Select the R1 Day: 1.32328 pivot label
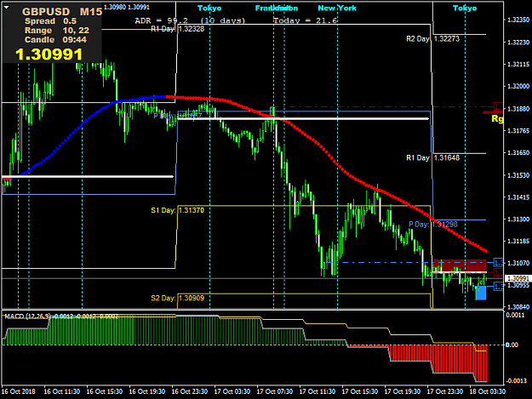 coord(177,29)
